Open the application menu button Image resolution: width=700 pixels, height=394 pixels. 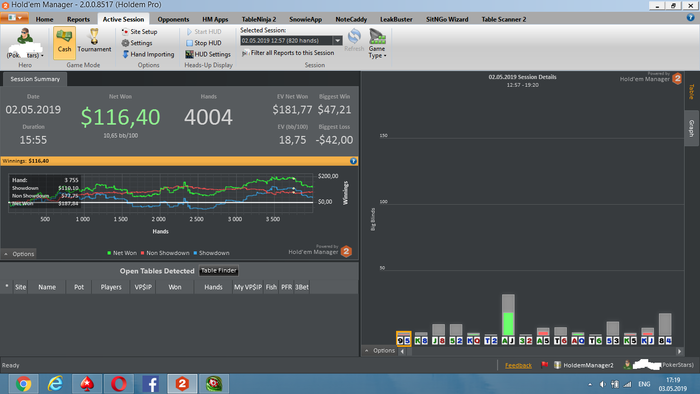[x=15, y=18]
